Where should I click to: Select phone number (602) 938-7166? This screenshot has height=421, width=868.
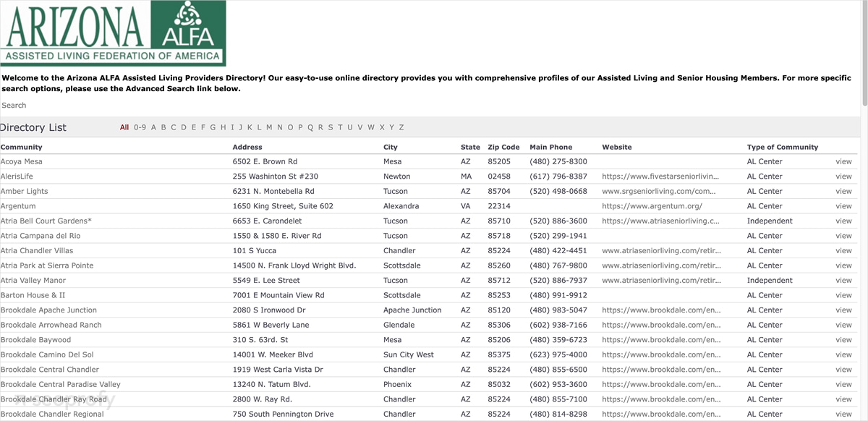pyautogui.click(x=558, y=325)
